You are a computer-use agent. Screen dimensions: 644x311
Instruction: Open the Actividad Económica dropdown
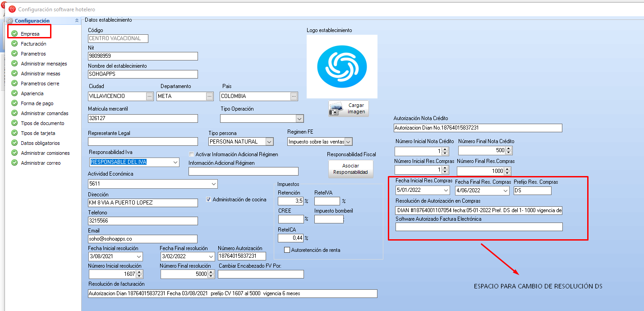pyautogui.click(x=213, y=184)
